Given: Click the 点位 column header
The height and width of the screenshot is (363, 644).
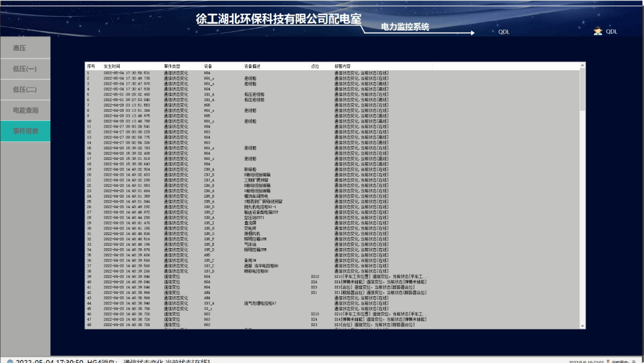Looking at the screenshot, I should point(320,67).
